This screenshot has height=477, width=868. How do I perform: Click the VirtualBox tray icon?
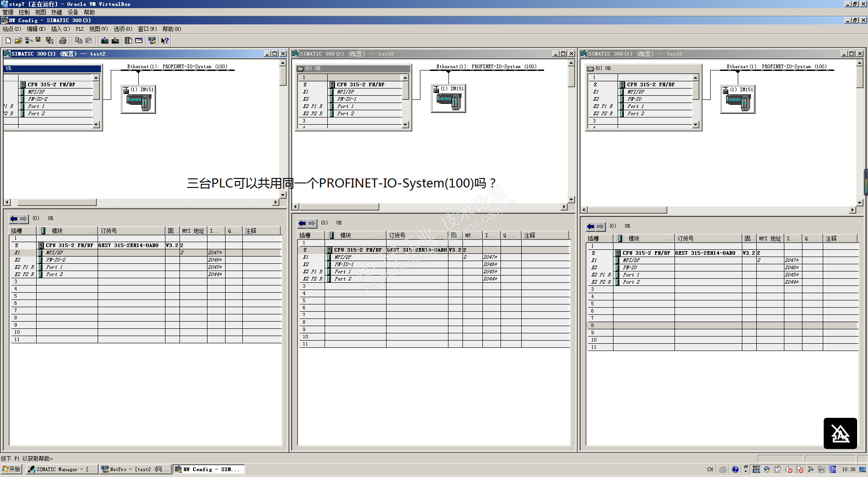767,469
